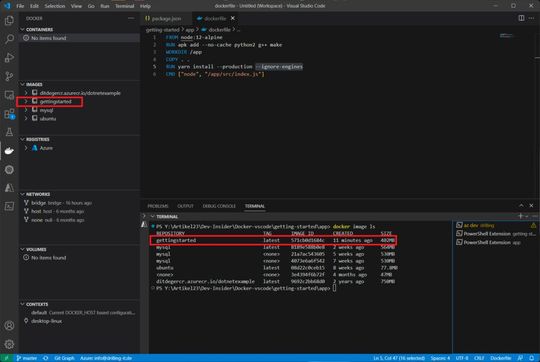
Task: Switch to the package.json tab
Action: tap(166, 18)
